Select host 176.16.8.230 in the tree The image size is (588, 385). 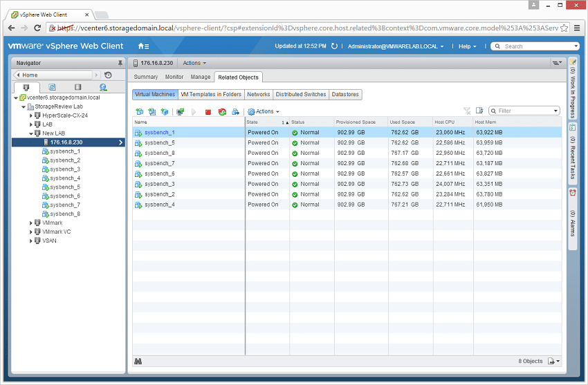point(68,142)
